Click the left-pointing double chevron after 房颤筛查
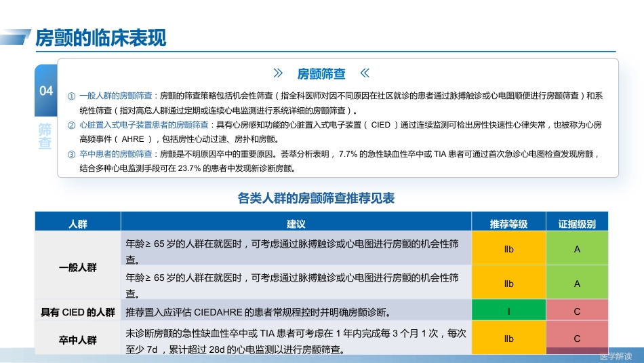The image size is (644, 363). [365, 73]
